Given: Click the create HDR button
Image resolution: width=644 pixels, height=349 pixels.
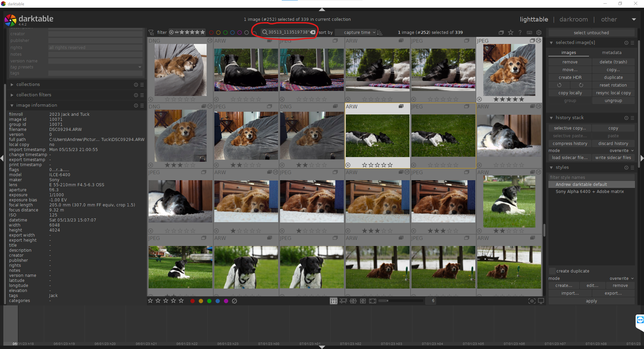Looking at the screenshot, I should point(570,78).
